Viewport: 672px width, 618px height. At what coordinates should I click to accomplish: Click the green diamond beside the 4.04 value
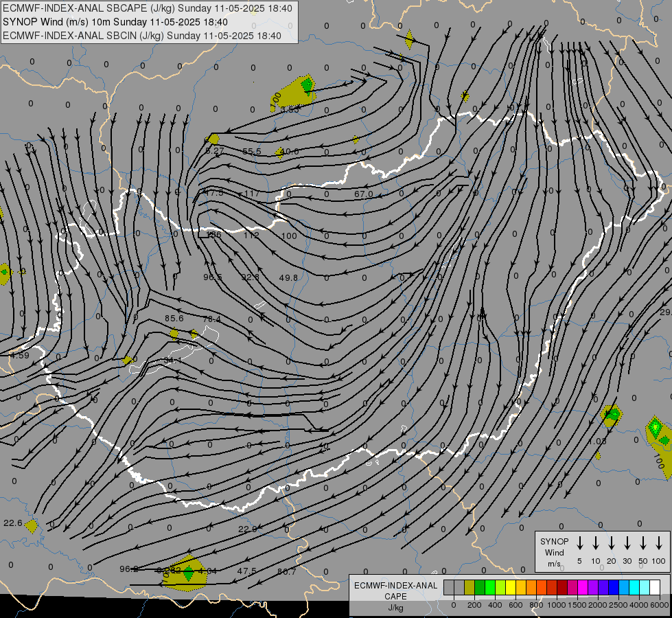coord(189,573)
